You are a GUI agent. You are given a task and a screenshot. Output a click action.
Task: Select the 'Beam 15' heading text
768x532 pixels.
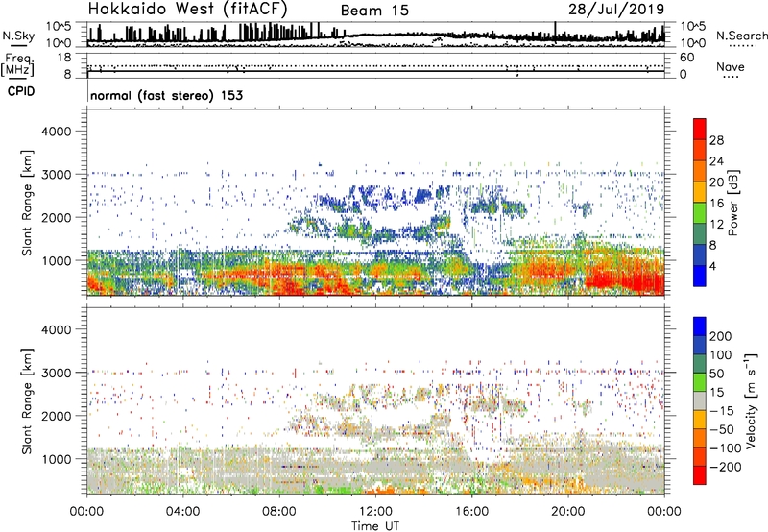coord(374,11)
